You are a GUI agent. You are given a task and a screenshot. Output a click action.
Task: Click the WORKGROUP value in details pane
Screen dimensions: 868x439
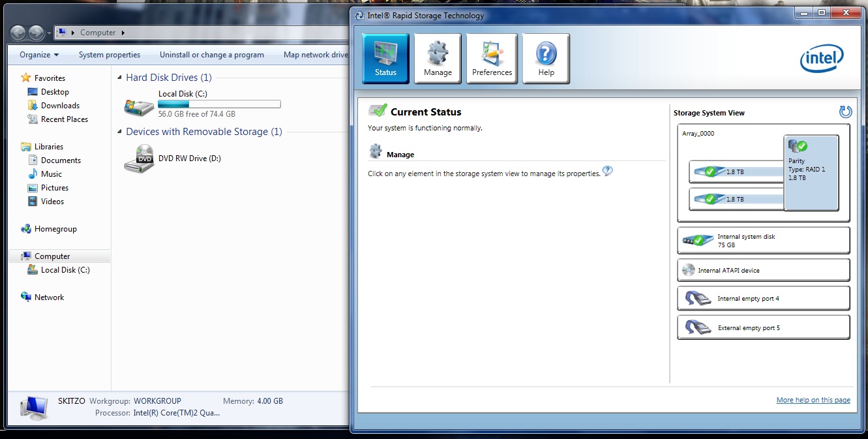coord(157,401)
